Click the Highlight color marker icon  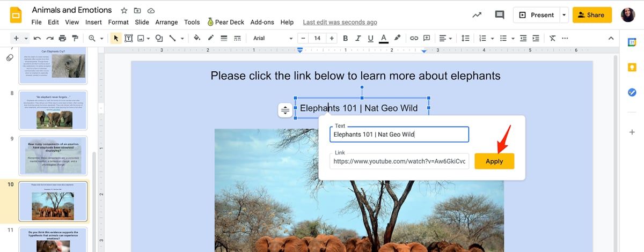click(x=397, y=38)
